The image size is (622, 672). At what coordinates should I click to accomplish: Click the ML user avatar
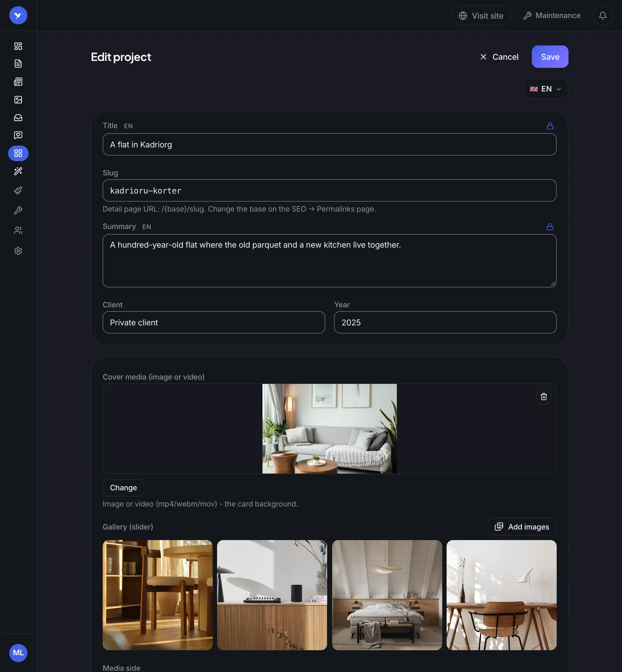coord(18,653)
